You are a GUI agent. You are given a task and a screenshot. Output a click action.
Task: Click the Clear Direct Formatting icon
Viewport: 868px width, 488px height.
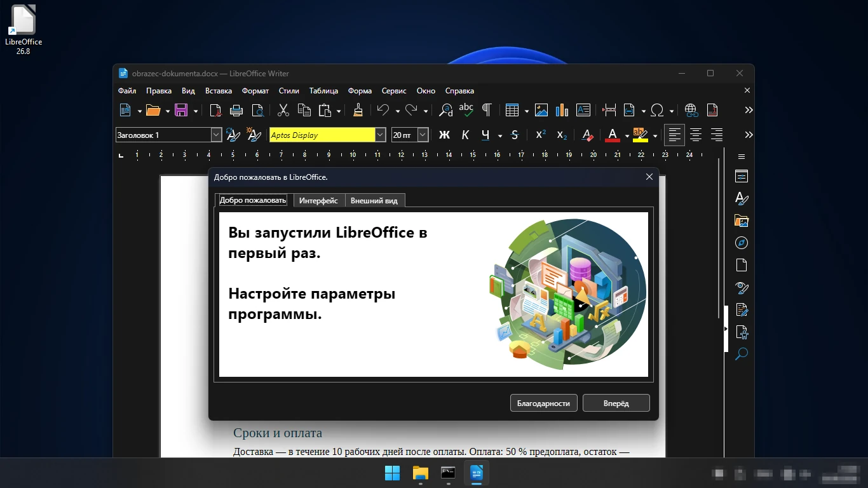[587, 135]
